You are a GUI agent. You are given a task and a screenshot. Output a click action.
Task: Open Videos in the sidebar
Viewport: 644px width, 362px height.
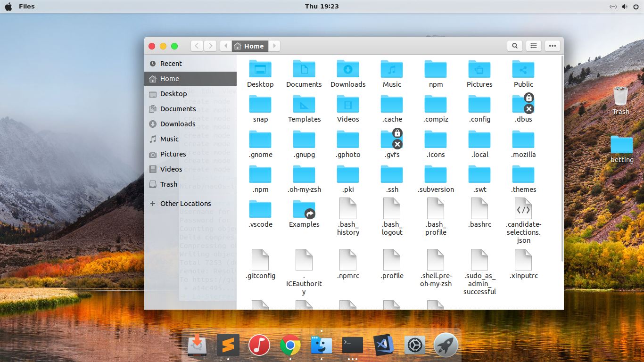click(x=190, y=169)
